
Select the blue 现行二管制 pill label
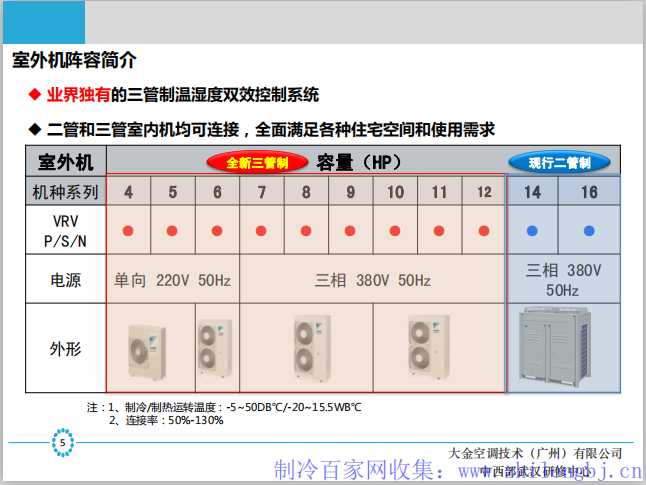559,162
